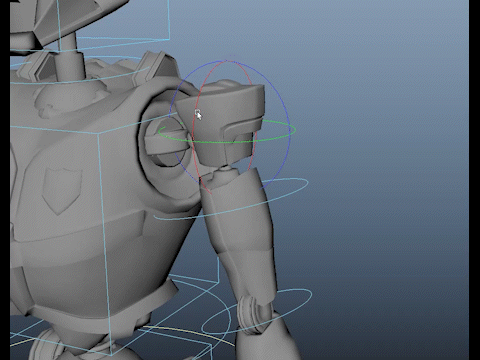This screenshot has height=360, width=480.
Task: Grab the green Y-axis rotation ring
Action: (x=227, y=143)
